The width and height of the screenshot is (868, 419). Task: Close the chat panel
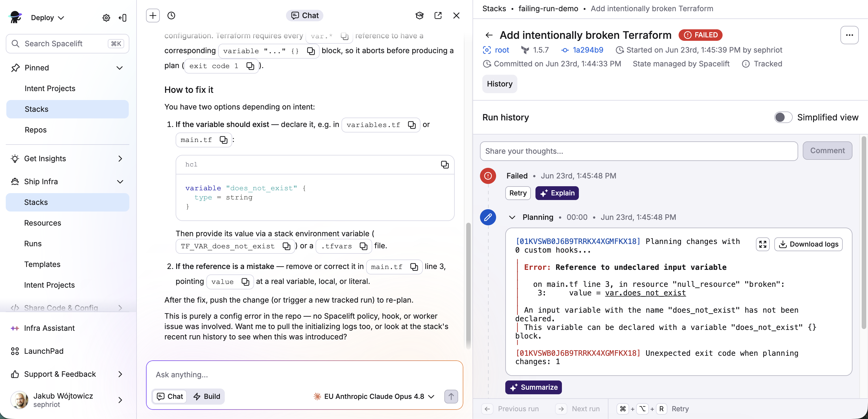456,16
